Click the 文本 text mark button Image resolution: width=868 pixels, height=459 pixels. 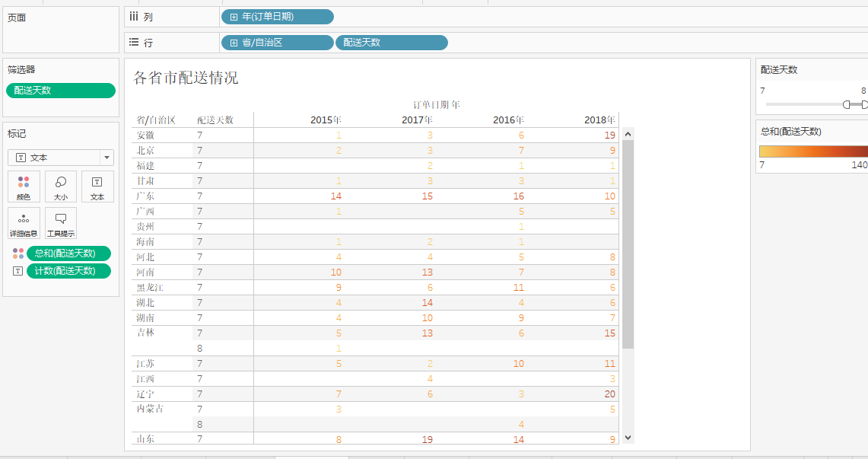[x=97, y=186]
